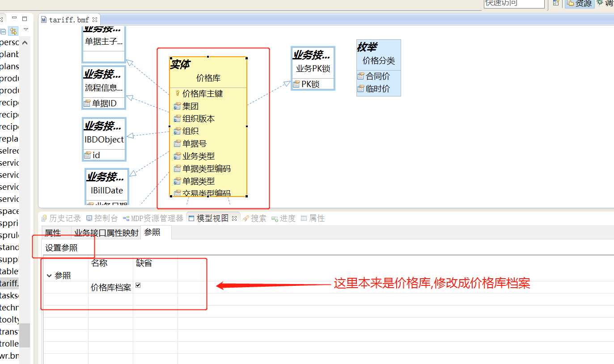Select the 价格库档案 name cell
The height and width of the screenshot is (364, 614).
pyautogui.click(x=111, y=288)
